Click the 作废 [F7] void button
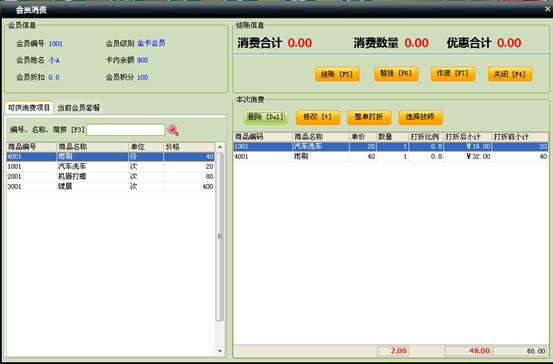Image resolution: width=553 pixels, height=364 pixels. click(453, 73)
